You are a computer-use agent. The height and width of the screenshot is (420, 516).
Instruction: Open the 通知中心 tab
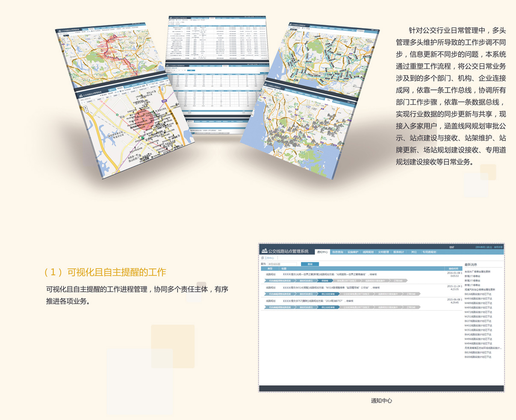point(322,252)
